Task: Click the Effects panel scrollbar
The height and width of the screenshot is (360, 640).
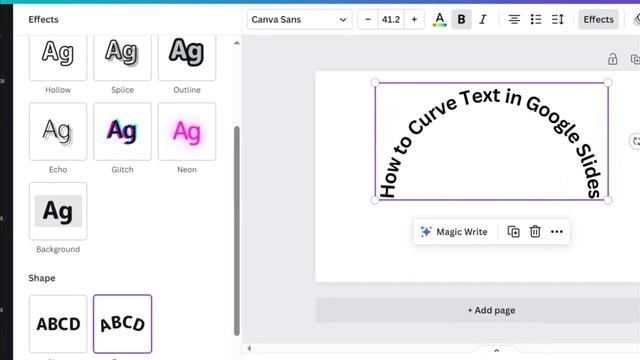Action: pyautogui.click(x=237, y=231)
